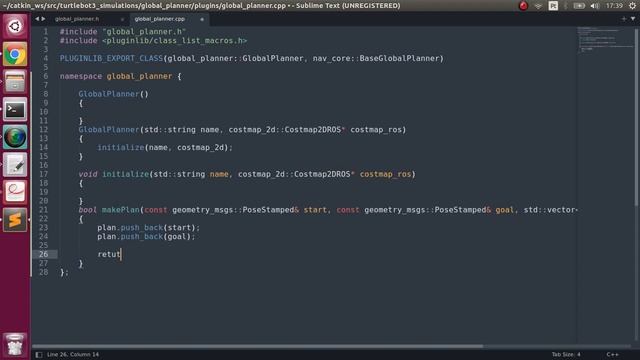Click the 'retut' text on line 26
This screenshot has width=640, height=360.
(109, 254)
